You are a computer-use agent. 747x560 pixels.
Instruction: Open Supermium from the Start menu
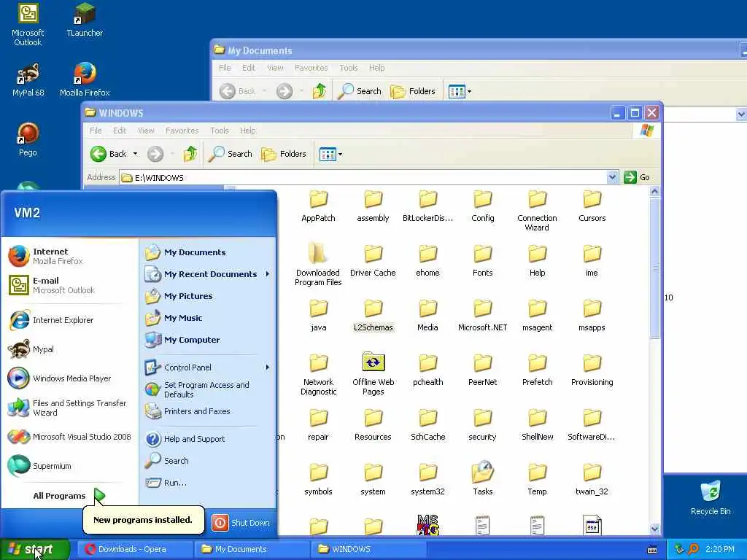71,466
